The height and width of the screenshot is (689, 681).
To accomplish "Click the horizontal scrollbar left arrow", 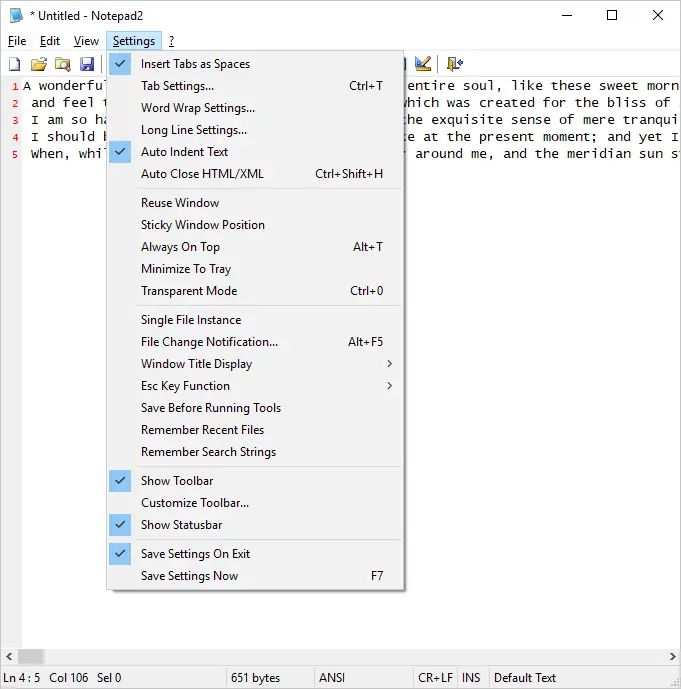I will pos(9,656).
